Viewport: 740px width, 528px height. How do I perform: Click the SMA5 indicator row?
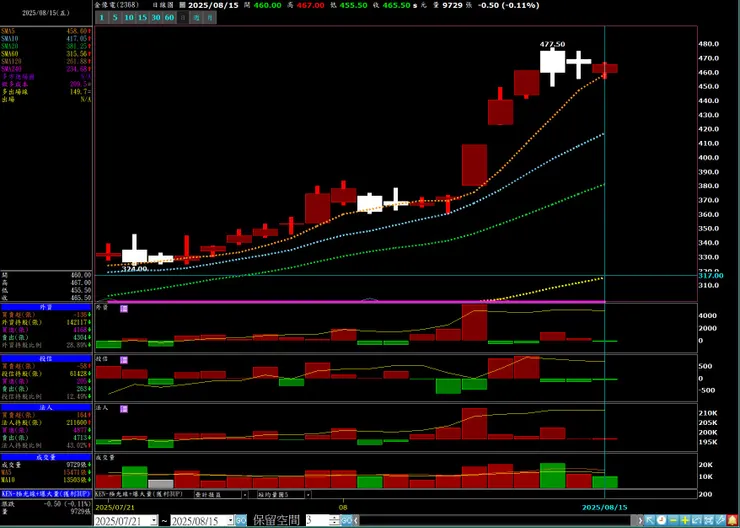pos(46,31)
